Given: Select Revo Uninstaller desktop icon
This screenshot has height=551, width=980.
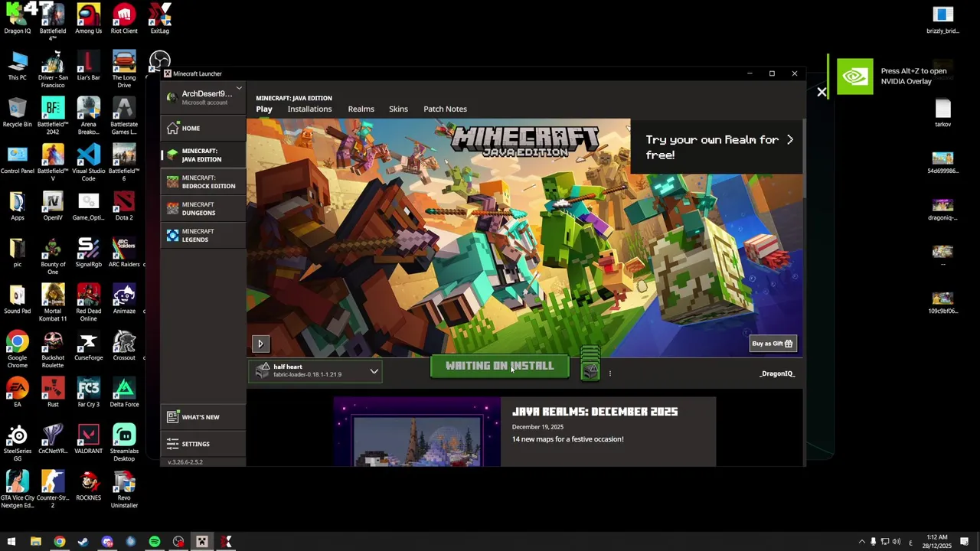Looking at the screenshot, I should [124, 489].
